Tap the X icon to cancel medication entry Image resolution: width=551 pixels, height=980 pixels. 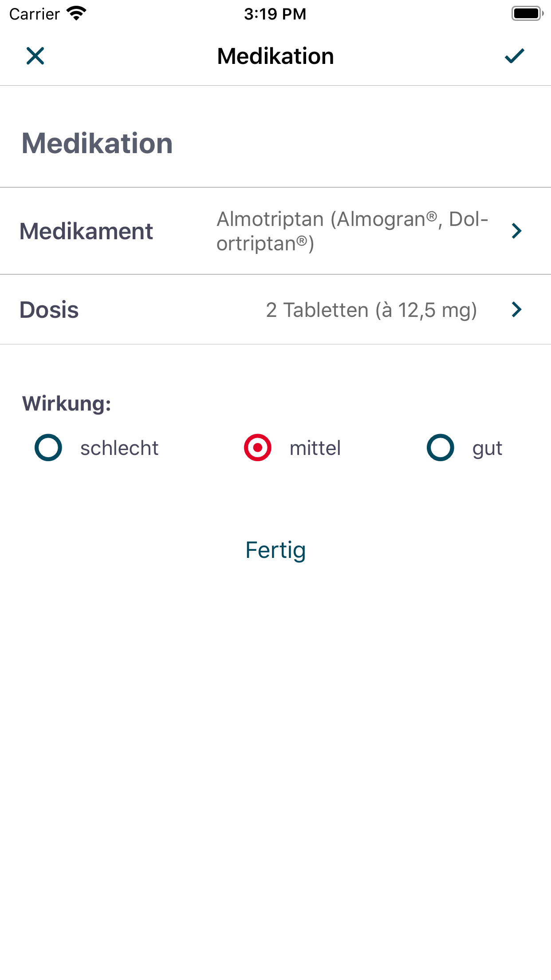click(x=35, y=56)
